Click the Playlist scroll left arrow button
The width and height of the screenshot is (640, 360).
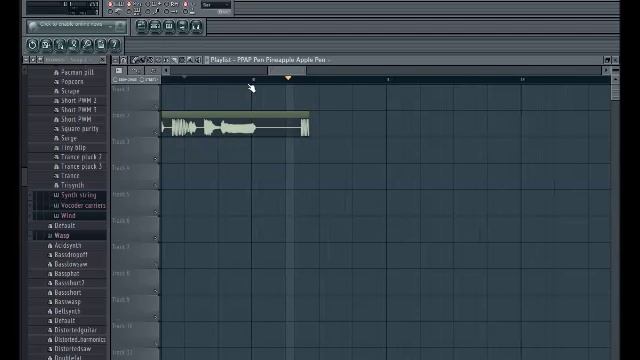tap(166, 71)
